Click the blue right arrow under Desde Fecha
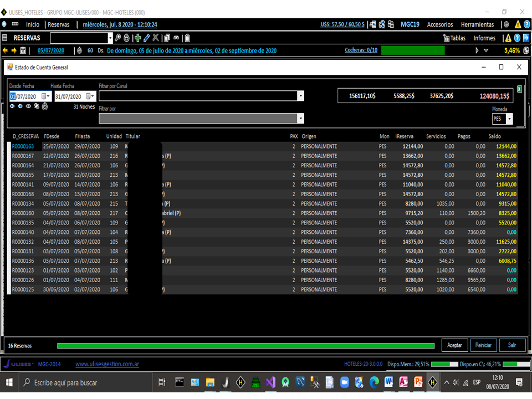The height and width of the screenshot is (399, 532). [20, 106]
